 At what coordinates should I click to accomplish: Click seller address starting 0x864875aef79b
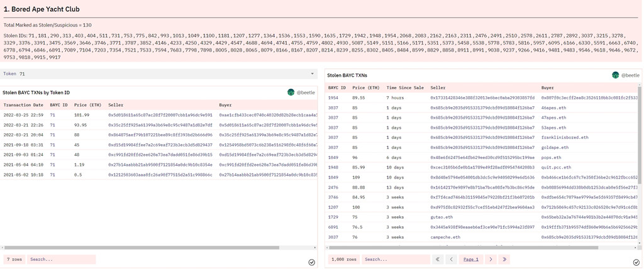pos(160,134)
